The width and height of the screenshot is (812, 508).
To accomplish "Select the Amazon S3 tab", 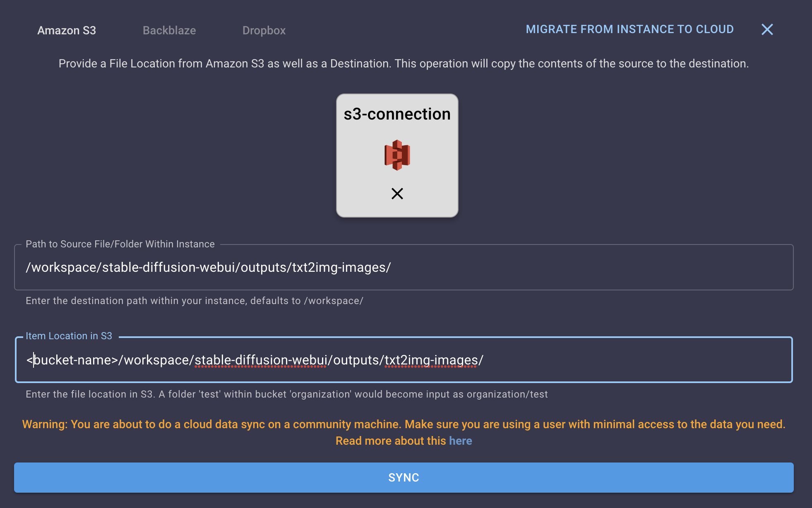I will 67,30.
